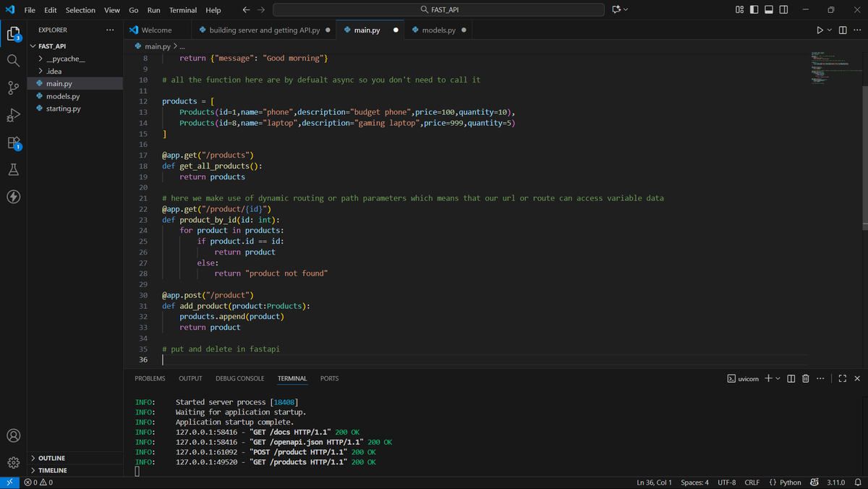Expand the TIMELINE section
Image resolution: width=868 pixels, height=489 pixels.
[x=52, y=470]
